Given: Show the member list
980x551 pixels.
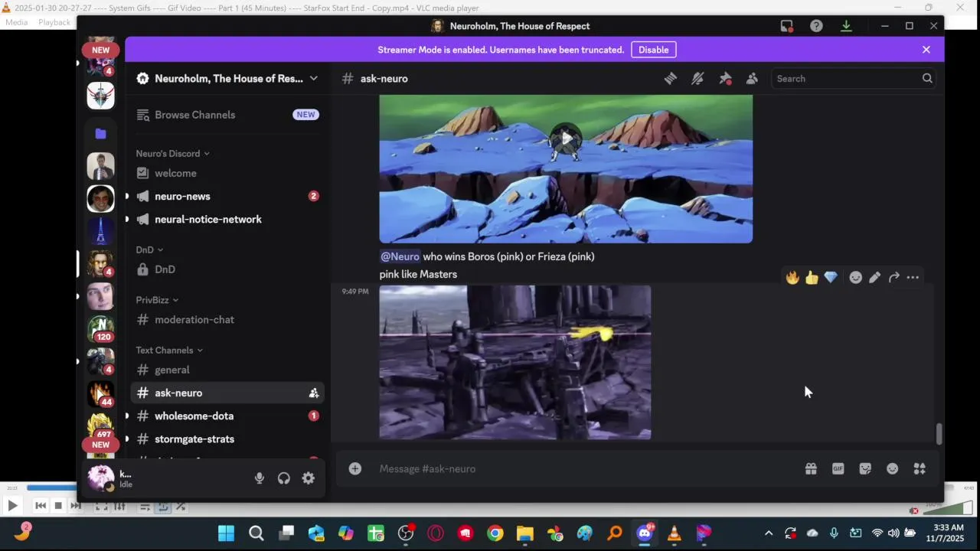Looking at the screenshot, I should point(752,78).
